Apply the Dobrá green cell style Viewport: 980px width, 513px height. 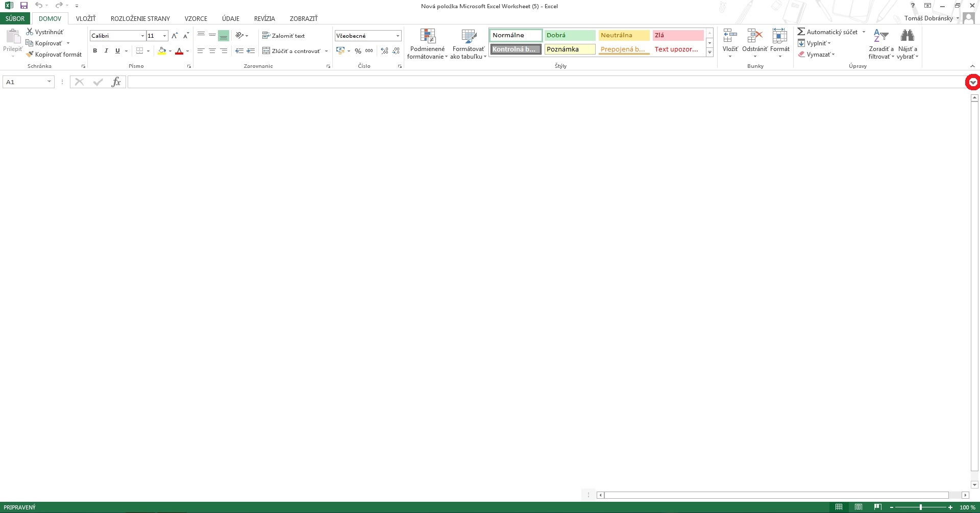tap(570, 35)
